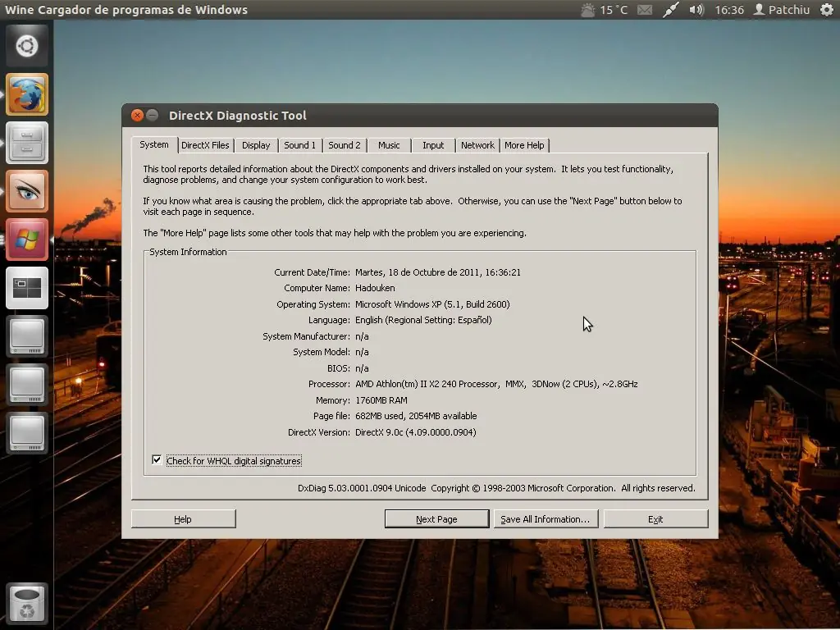The height and width of the screenshot is (630, 840).
Task: Click the DirectX Diagnostic Tool title bar
Action: pos(419,115)
